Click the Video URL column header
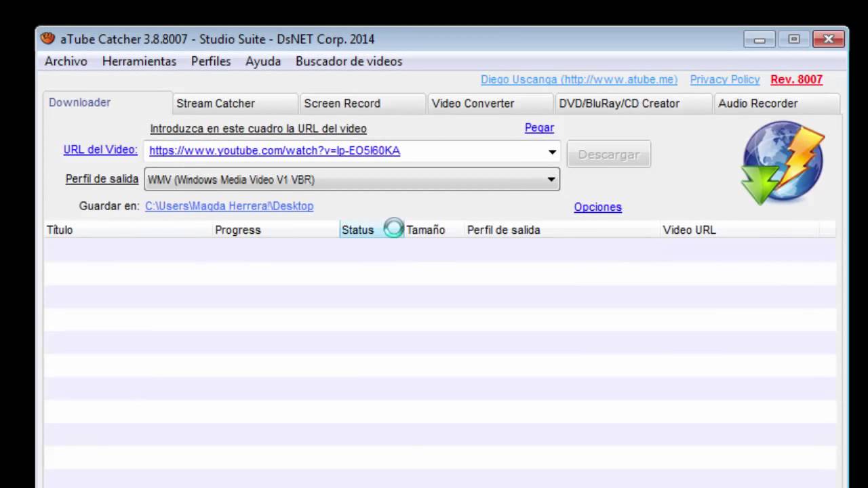 [739, 230]
